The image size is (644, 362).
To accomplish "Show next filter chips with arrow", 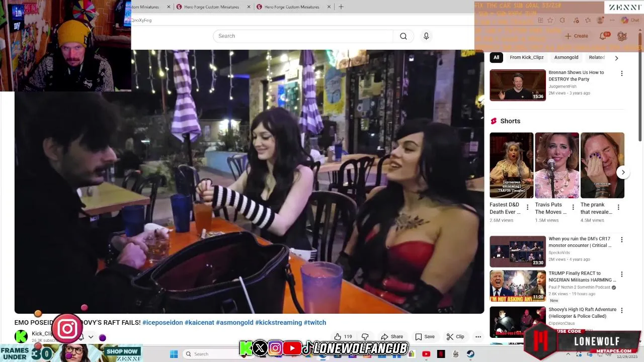I will pos(616,58).
